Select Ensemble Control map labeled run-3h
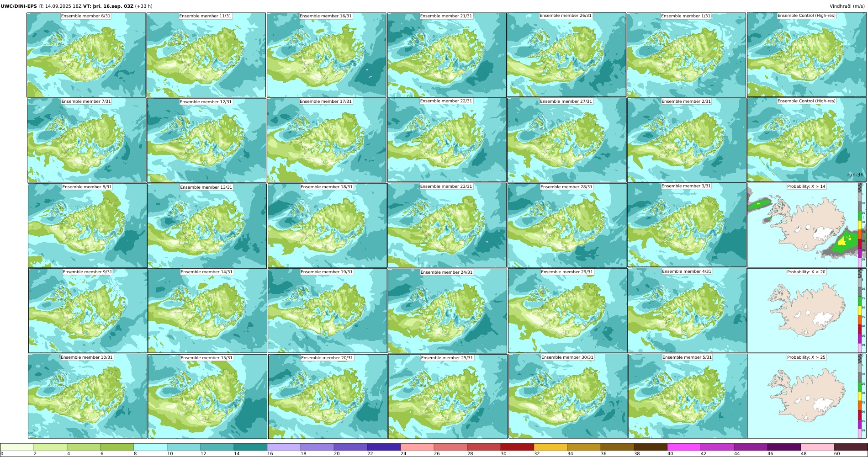The image size is (868, 457). tap(807, 140)
